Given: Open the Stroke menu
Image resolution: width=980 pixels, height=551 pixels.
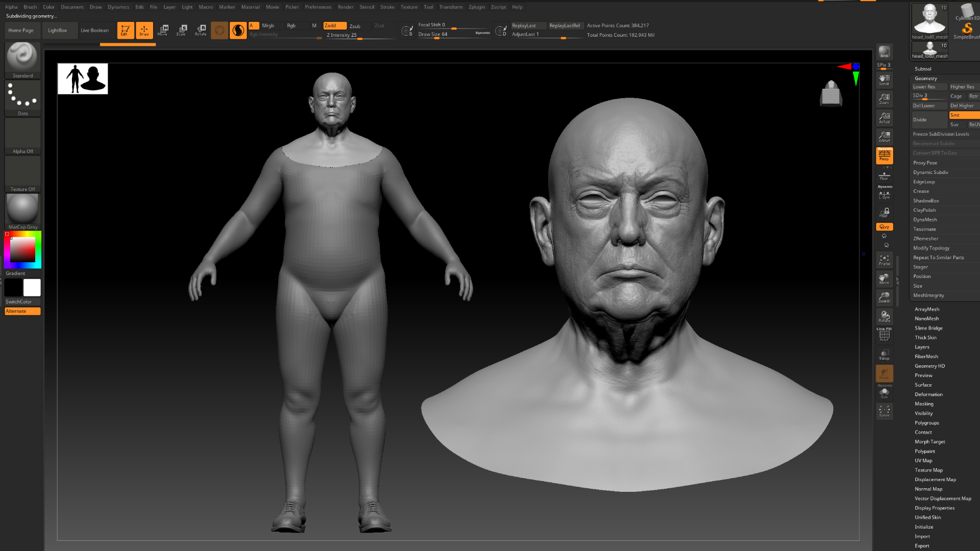Looking at the screenshot, I should [387, 7].
